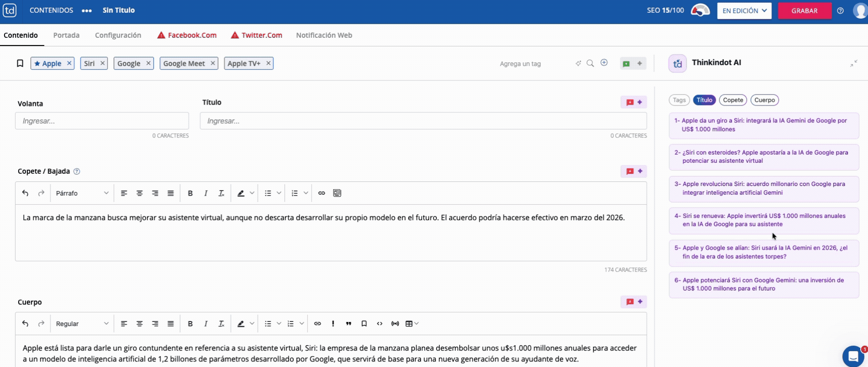Image resolution: width=868 pixels, height=367 pixels.
Task: Toggle the Apple star main-tag marker
Action: (x=37, y=64)
